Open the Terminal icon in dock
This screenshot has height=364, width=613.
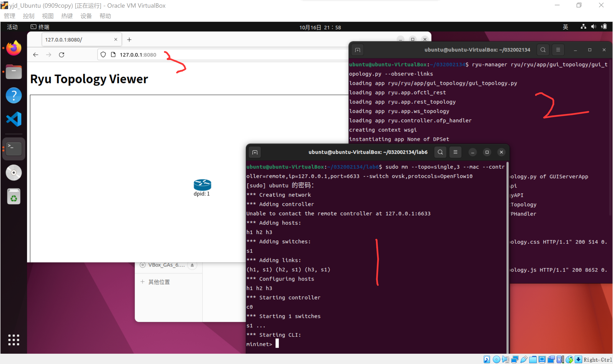point(14,149)
